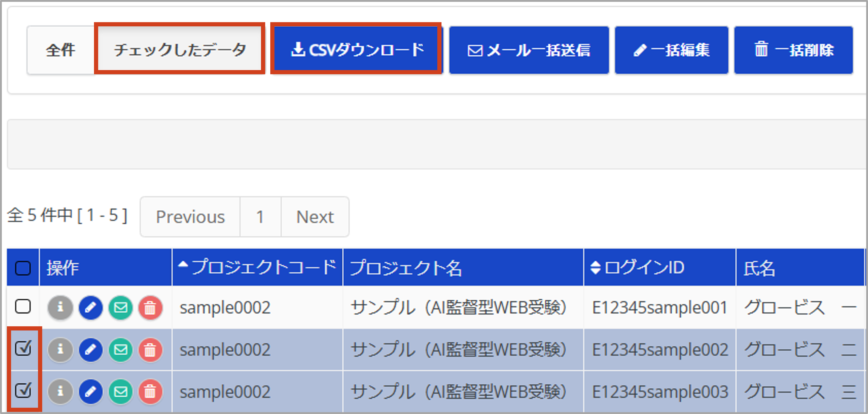868x414 pixels.
Task: Click the E12345sample002 login ID cell
Action: coord(660,350)
